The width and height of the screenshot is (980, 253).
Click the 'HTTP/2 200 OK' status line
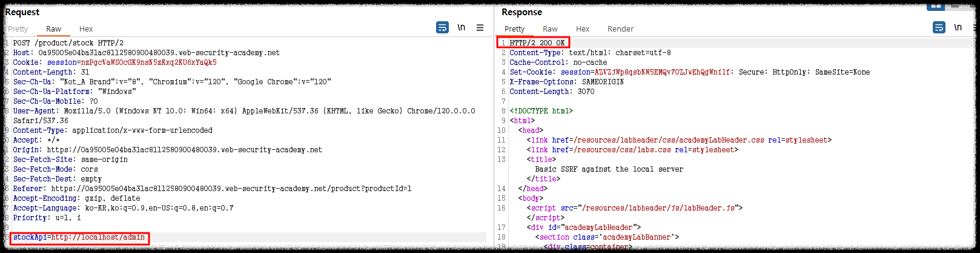coord(537,43)
